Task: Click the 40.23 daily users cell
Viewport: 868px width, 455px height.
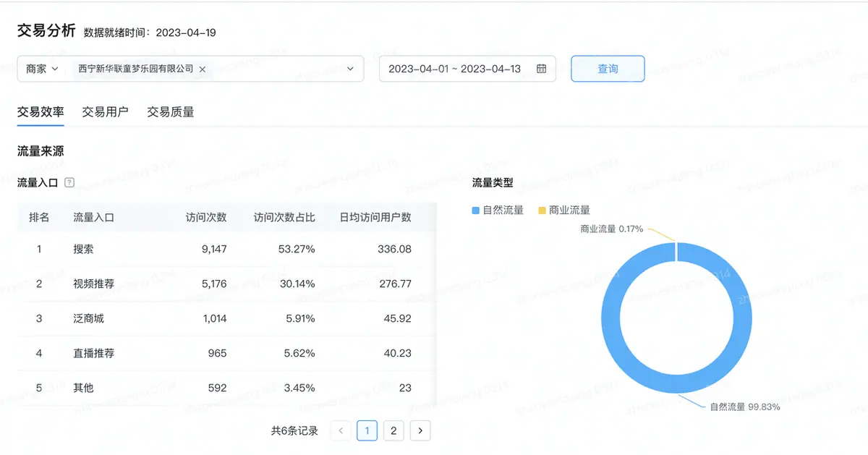Action: (397, 353)
